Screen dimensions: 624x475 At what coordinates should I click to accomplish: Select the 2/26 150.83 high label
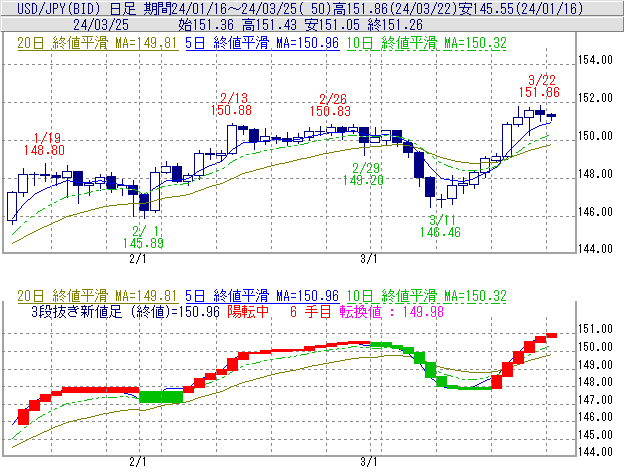(330, 105)
